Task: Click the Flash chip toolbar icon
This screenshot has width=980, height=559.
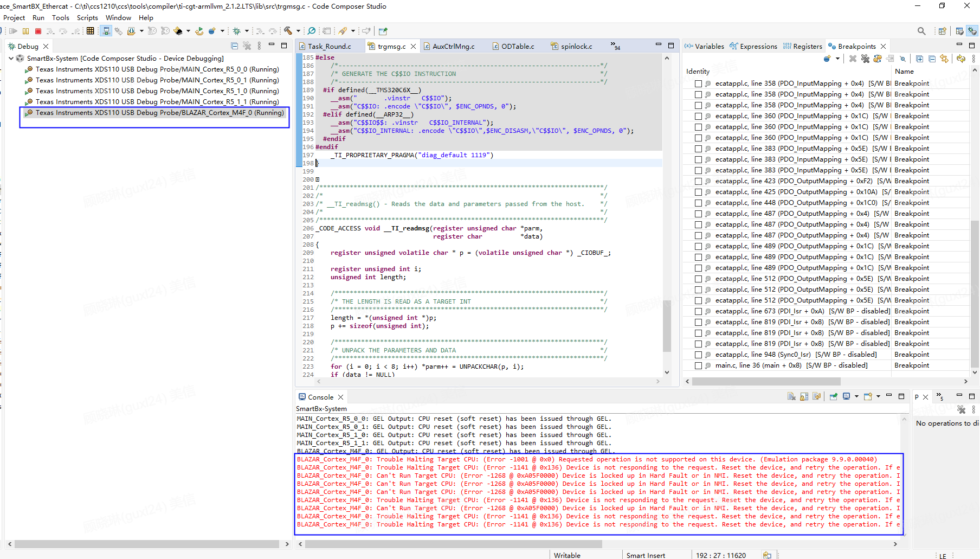Action: (178, 31)
